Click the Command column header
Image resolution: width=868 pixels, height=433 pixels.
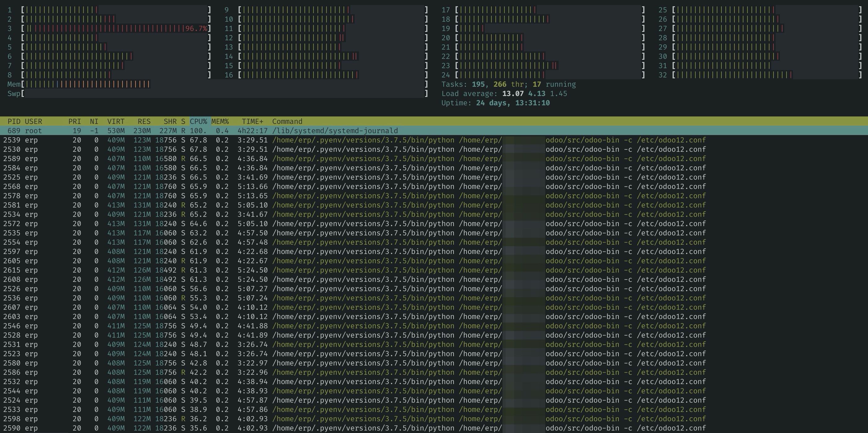point(287,121)
